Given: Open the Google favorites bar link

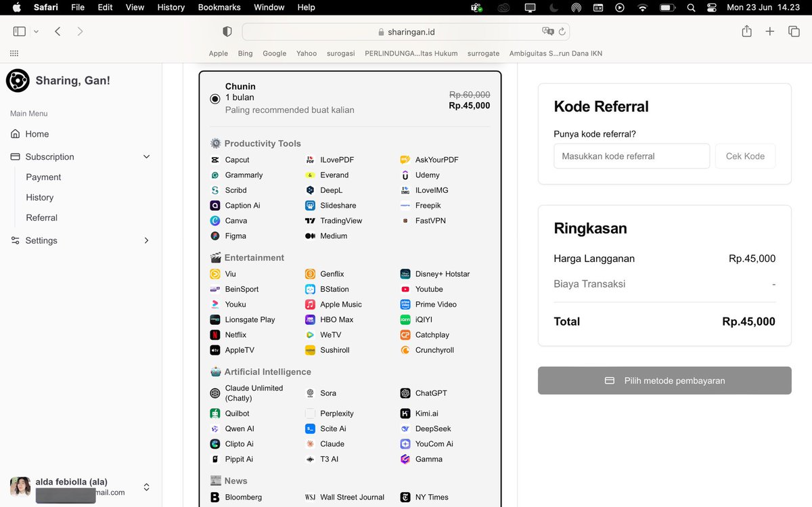Looking at the screenshot, I should 274,53.
